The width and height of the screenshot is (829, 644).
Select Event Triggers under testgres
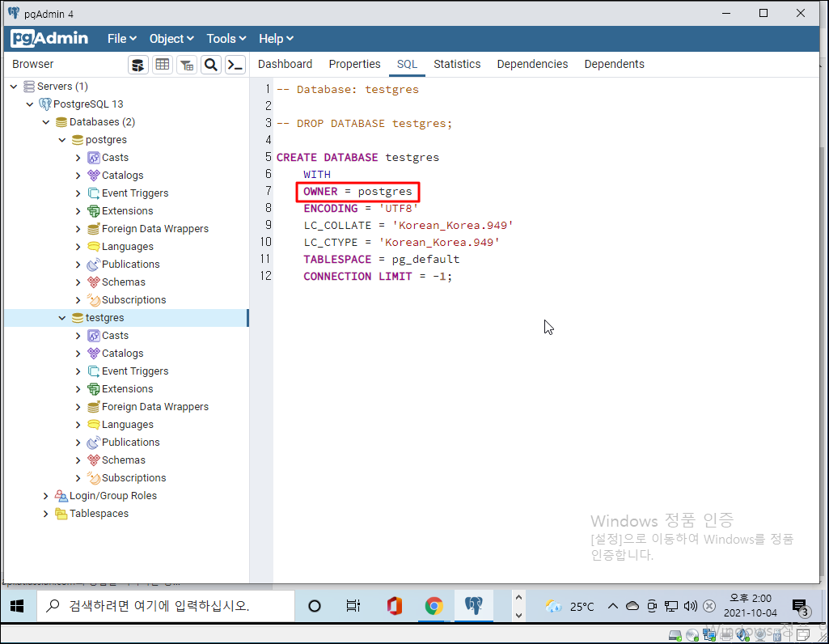tap(135, 371)
